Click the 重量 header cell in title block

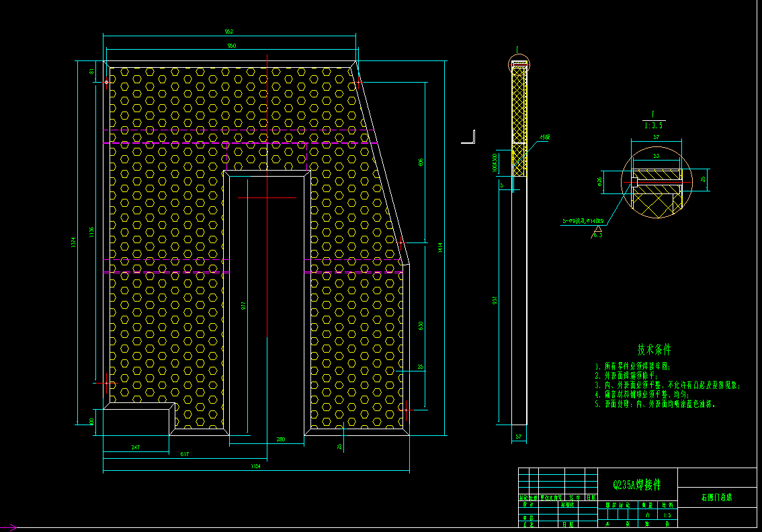(648, 505)
